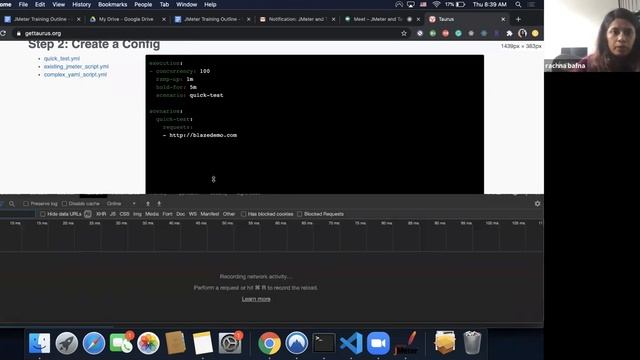Screen dimensions: 640x360
Task: Open Finder from the Dock
Action: click(40, 343)
